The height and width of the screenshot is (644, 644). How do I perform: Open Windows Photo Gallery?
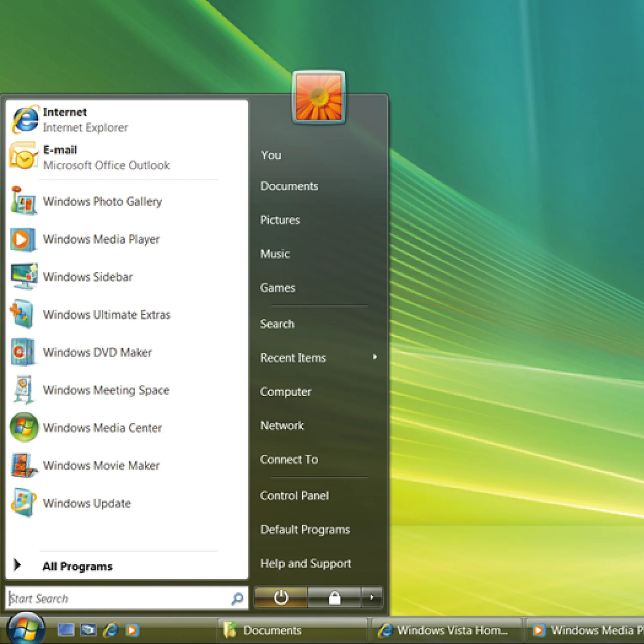coord(127,201)
